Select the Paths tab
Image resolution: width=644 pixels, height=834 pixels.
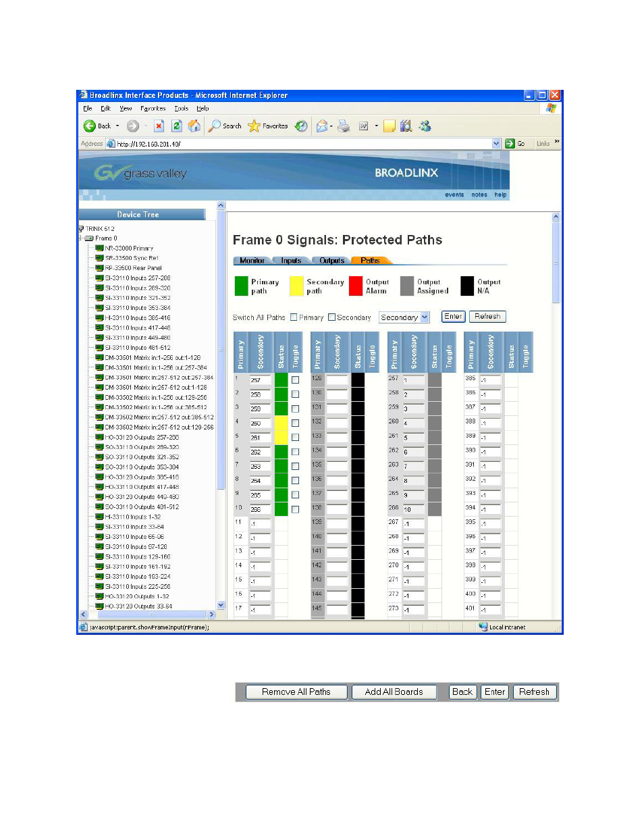point(370,260)
